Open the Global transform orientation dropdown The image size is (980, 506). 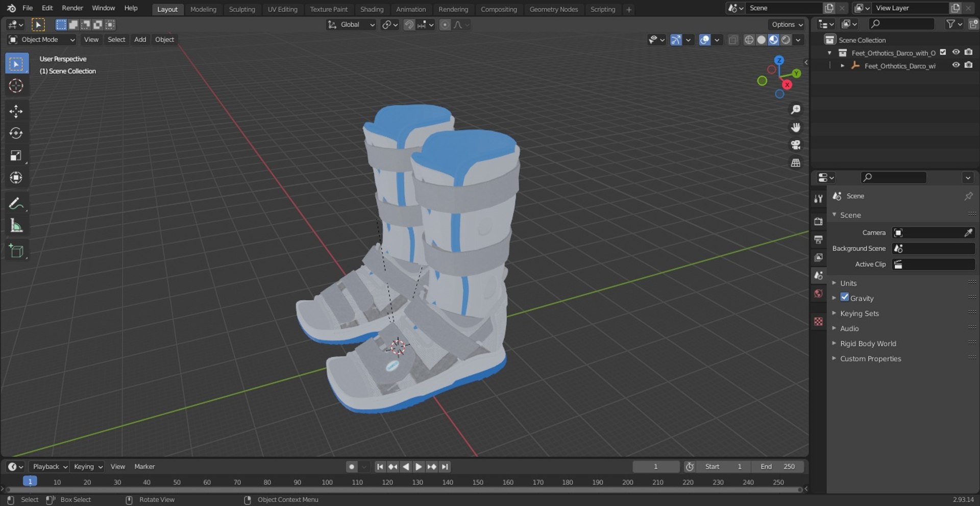click(351, 25)
